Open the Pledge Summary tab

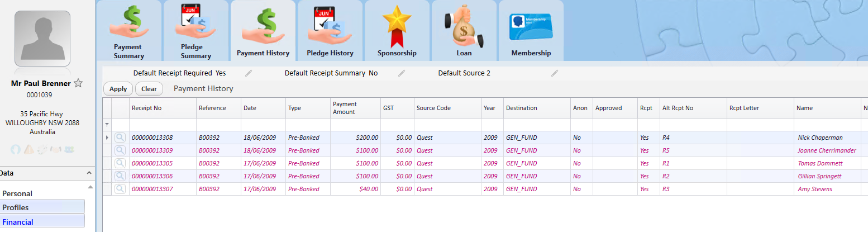(196, 31)
